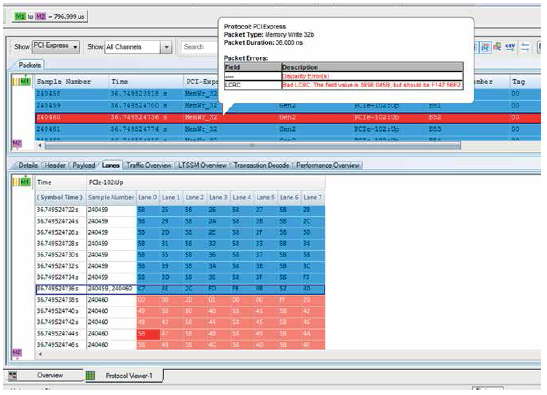The image size is (547, 395).
Task: Select the Lanes row at 36.749524722s
Action: [x=180, y=210]
